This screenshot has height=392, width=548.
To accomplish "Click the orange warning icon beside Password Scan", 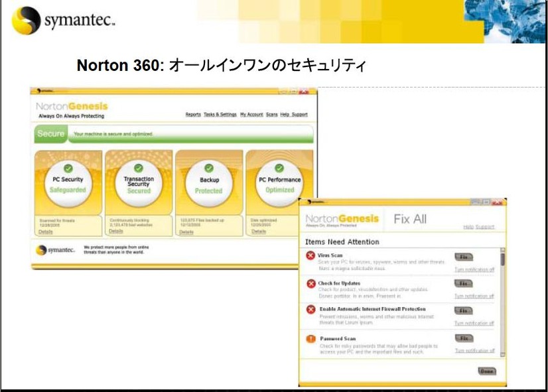I will coord(310,339).
